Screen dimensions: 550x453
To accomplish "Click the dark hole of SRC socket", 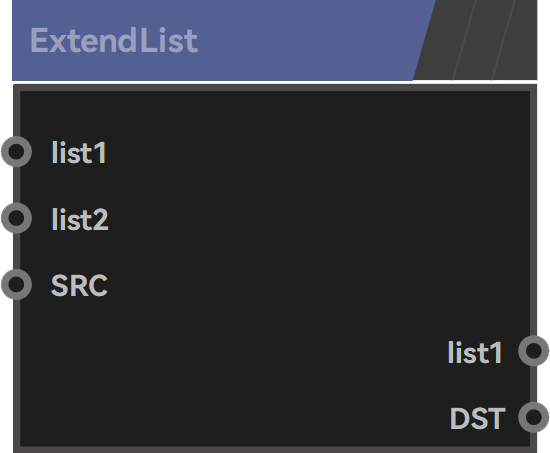I will click(x=16, y=284).
